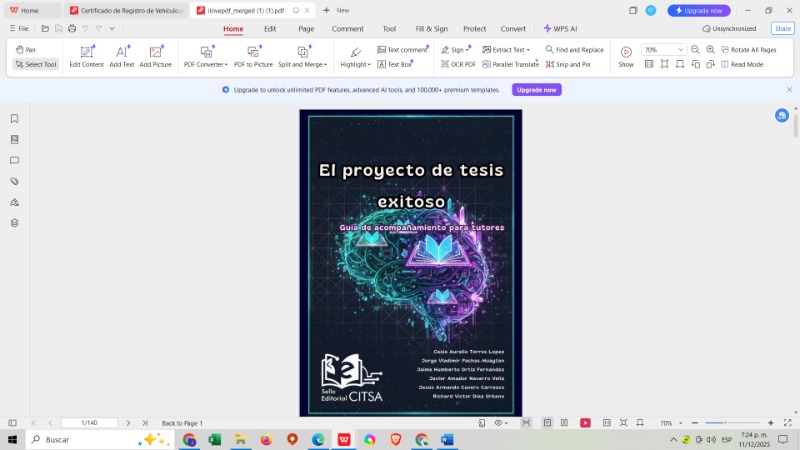The image size is (800, 450).
Task: Click the Snip and Pin tool
Action: (567, 64)
